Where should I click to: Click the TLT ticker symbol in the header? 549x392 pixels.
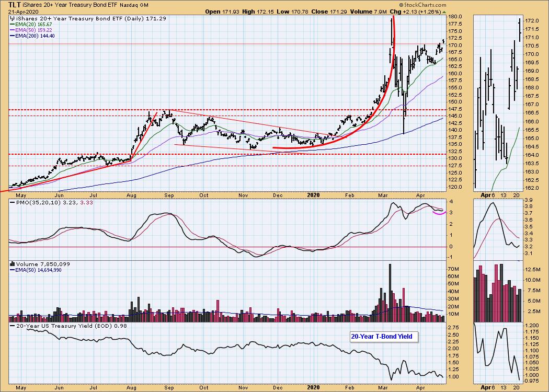click(14, 5)
